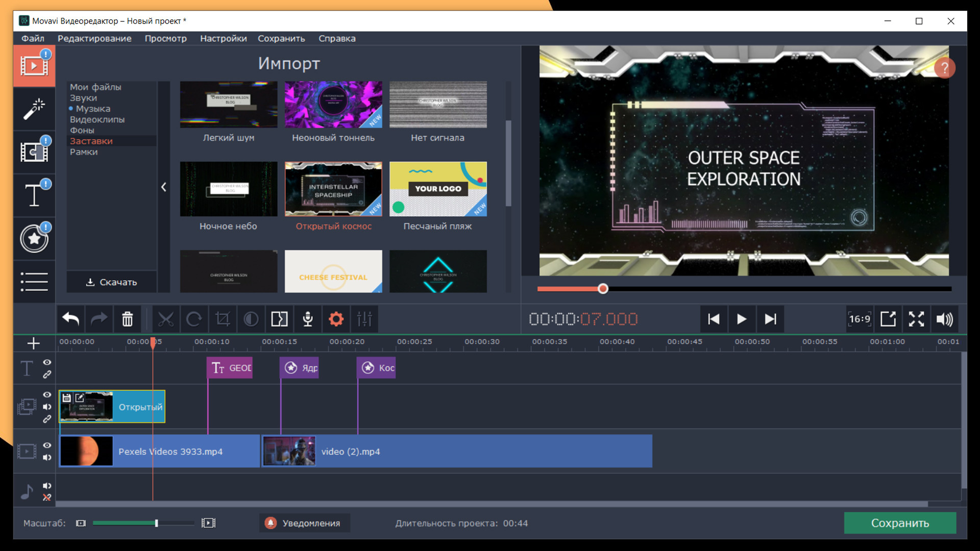Open the Transitions tab in sidebar
Screen dimensions: 980x551
(x=34, y=152)
